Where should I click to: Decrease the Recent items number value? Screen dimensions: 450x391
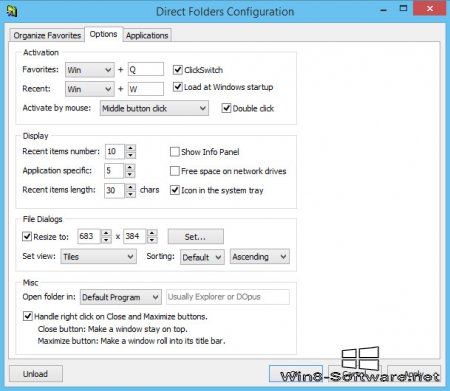(130, 155)
